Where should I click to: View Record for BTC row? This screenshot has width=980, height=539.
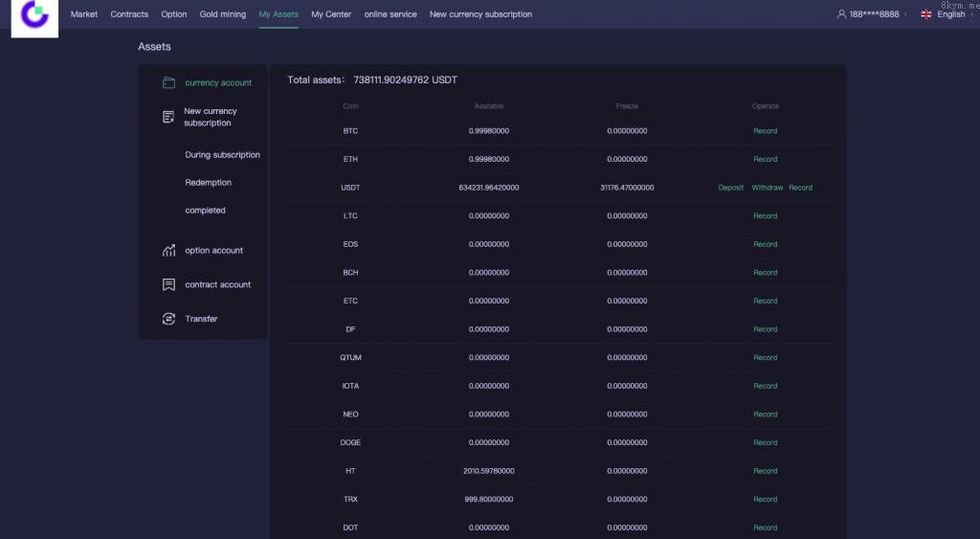point(765,131)
